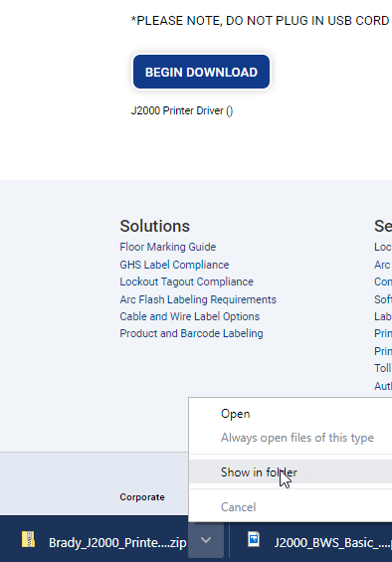392x562 pixels.
Task: Click the Corporate footer label
Action: pos(142,497)
